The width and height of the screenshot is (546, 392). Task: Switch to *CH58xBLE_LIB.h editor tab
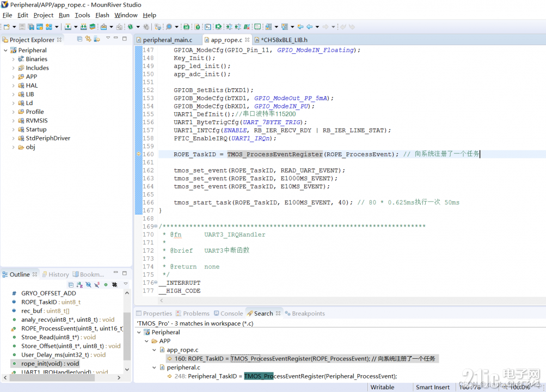tap(284, 40)
